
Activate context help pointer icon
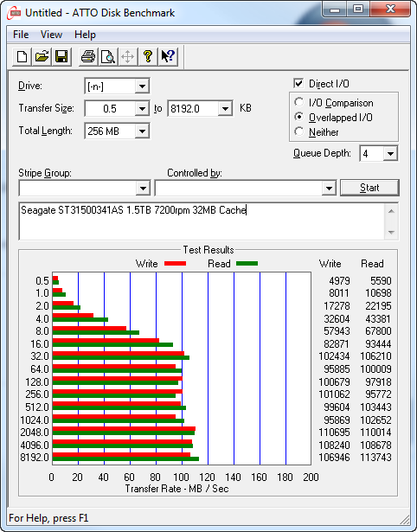[168, 56]
